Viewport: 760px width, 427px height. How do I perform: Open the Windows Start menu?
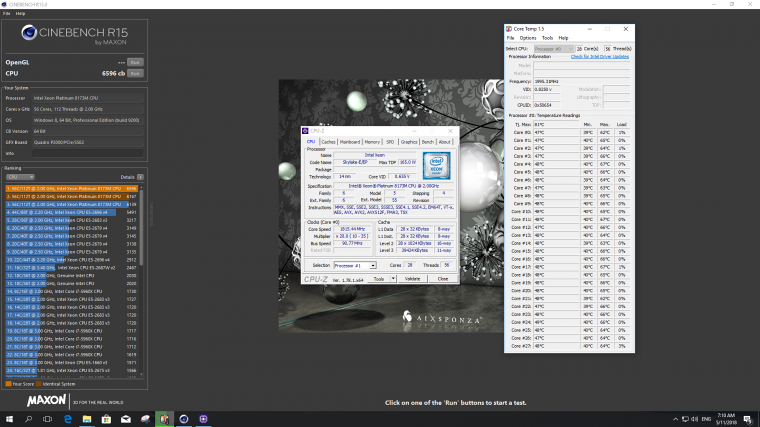(9, 419)
